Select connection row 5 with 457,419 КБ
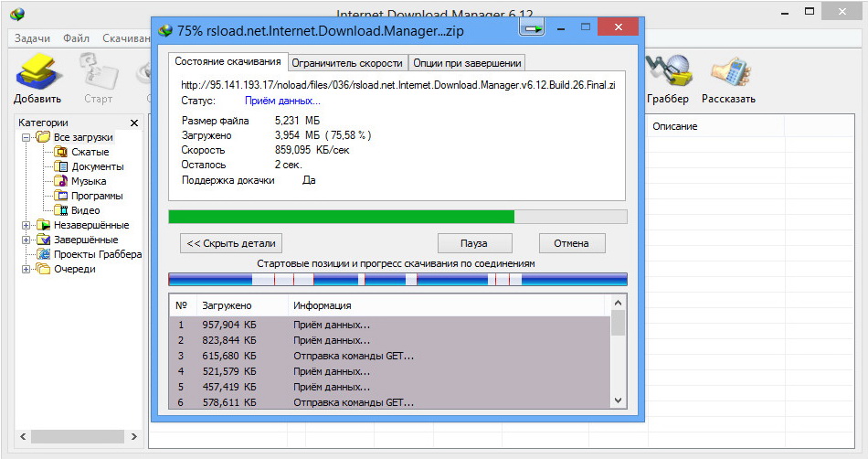The image size is (868, 459). [x=390, y=387]
